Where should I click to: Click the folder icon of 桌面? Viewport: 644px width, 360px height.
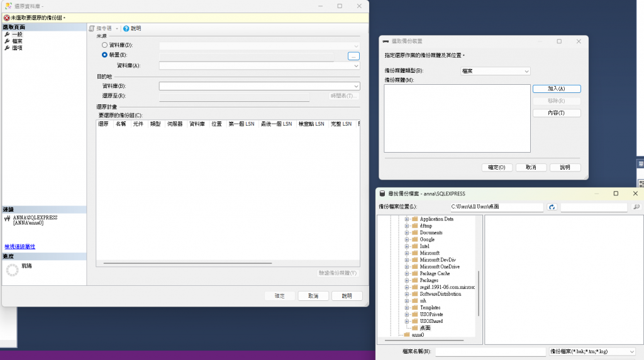click(415, 328)
